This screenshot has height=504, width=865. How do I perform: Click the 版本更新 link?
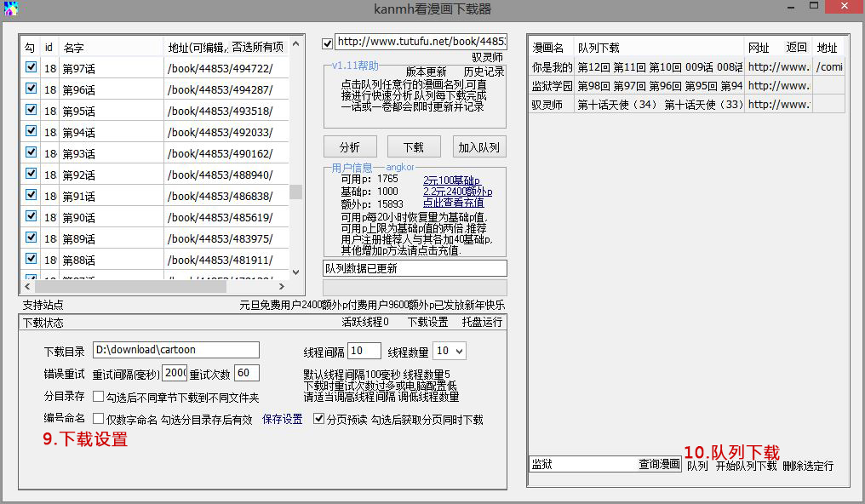pyautogui.click(x=426, y=72)
